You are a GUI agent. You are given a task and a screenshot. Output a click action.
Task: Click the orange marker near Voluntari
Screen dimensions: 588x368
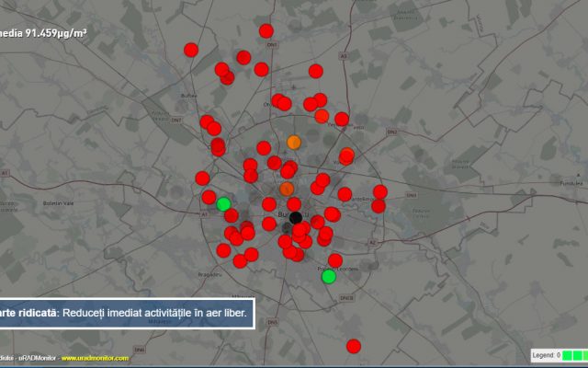pyautogui.click(x=347, y=155)
